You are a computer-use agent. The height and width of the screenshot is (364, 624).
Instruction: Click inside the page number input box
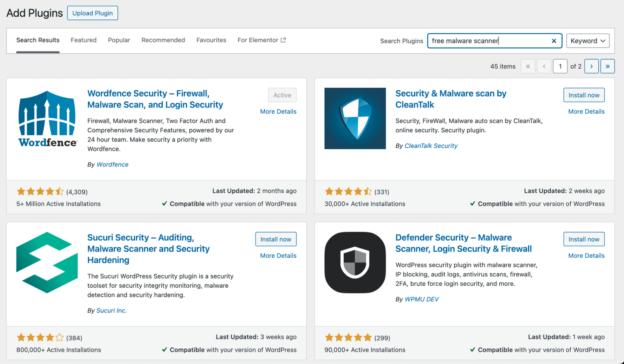pyautogui.click(x=560, y=66)
